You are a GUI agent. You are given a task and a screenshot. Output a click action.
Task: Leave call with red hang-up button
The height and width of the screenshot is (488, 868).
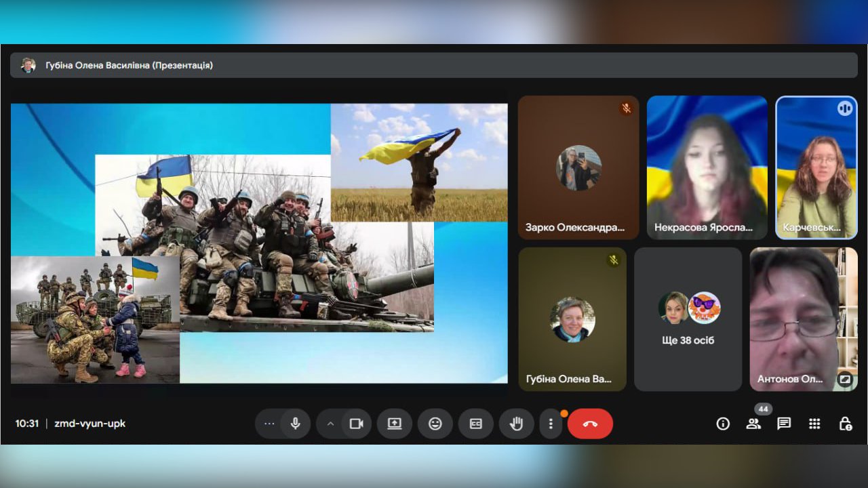pyautogui.click(x=590, y=424)
